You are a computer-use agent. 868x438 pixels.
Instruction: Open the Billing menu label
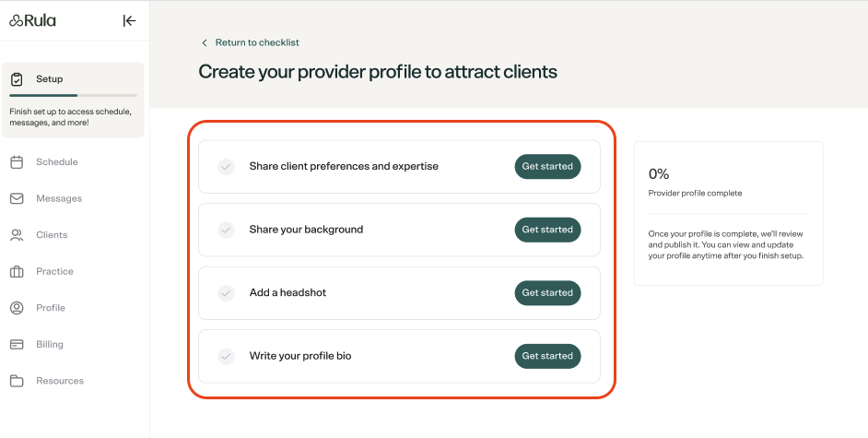pos(50,345)
